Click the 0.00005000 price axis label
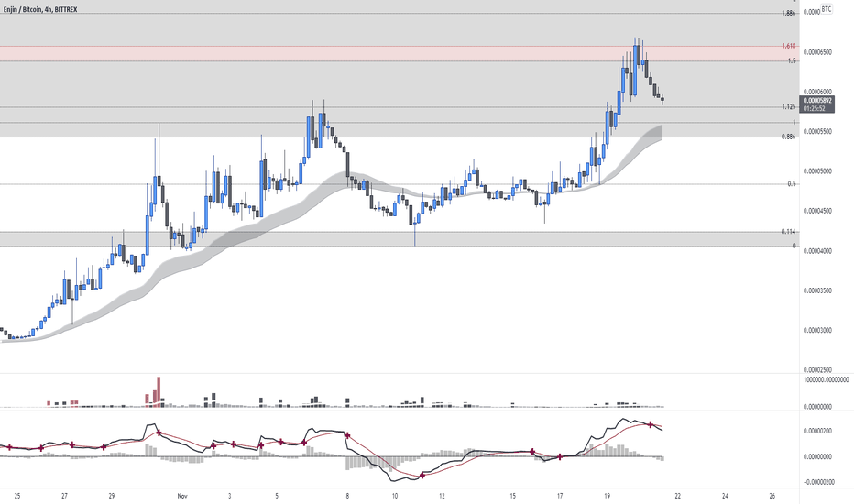Viewport: 854px width, 504px height. (x=817, y=171)
